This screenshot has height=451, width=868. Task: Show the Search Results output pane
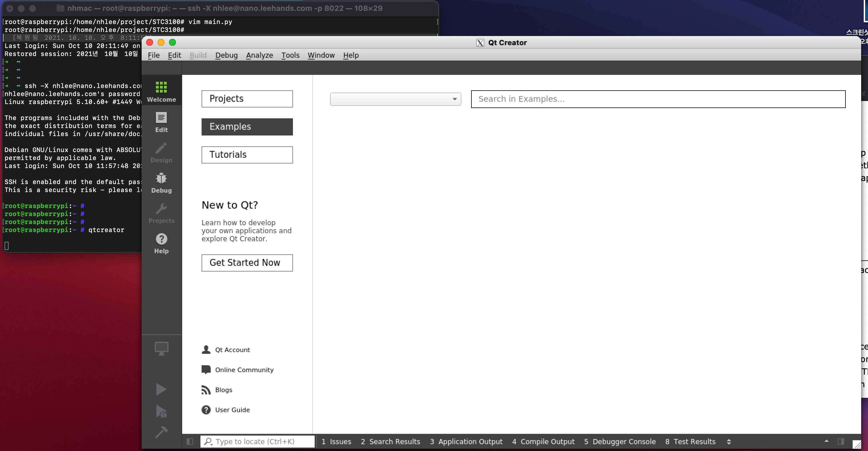tap(391, 442)
